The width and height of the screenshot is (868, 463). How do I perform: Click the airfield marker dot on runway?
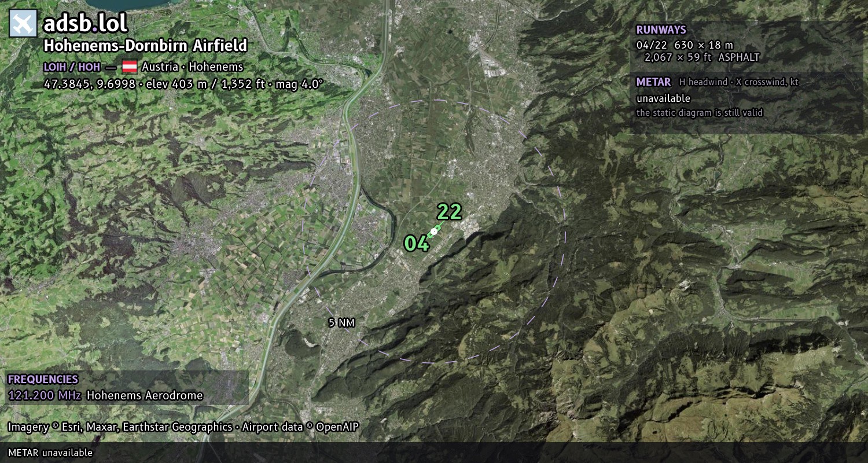[x=433, y=232]
